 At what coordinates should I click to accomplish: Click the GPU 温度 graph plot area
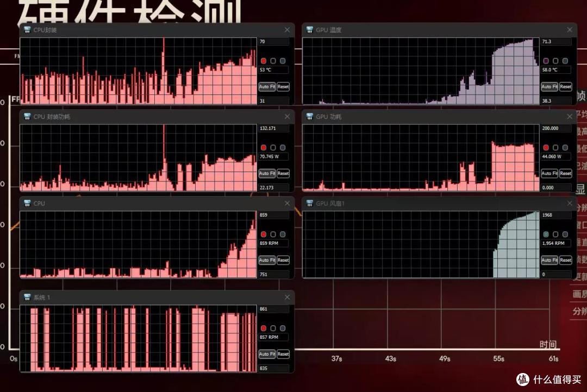point(421,71)
